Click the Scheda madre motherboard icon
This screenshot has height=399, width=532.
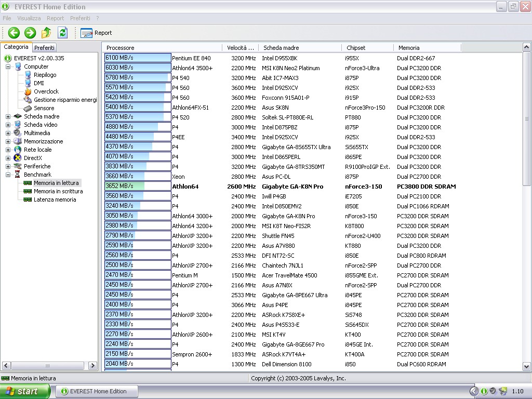point(18,116)
